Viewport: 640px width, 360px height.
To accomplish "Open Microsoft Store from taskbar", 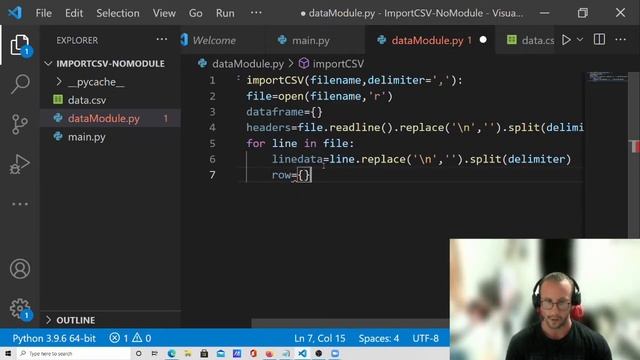I will [204, 353].
